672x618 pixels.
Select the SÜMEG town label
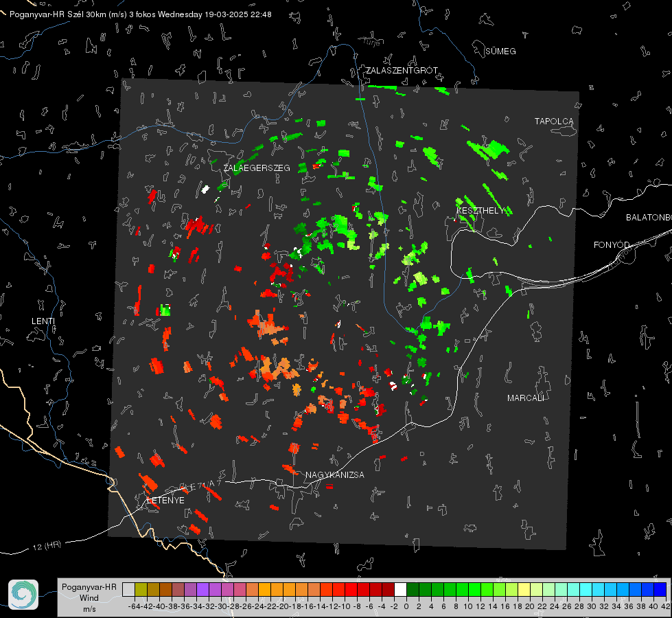click(500, 51)
